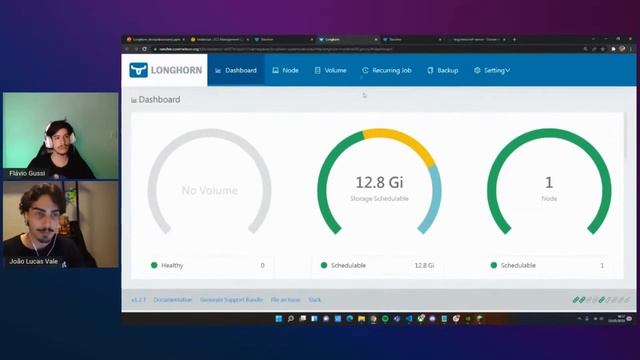Open the Dashboard tab in Longhorn
Viewport: 640px width, 360px height.
(x=236, y=70)
